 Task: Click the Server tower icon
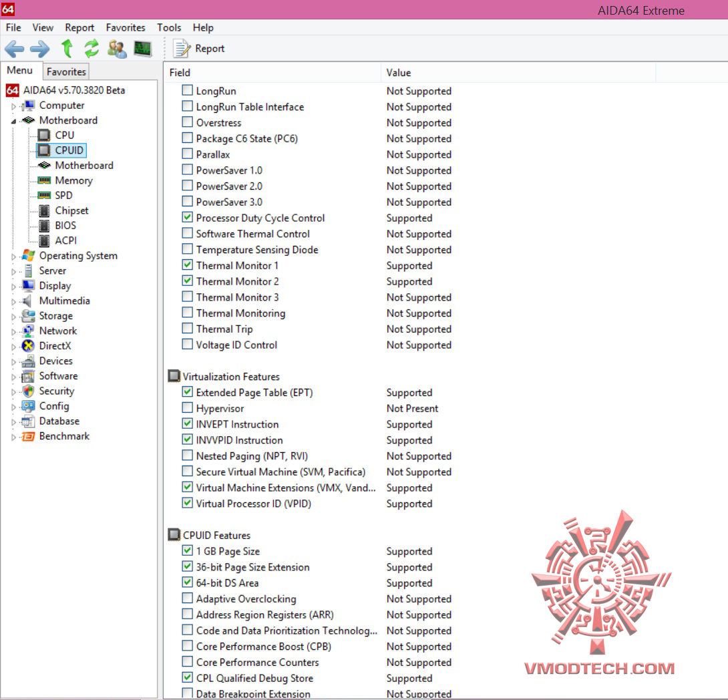pos(28,271)
